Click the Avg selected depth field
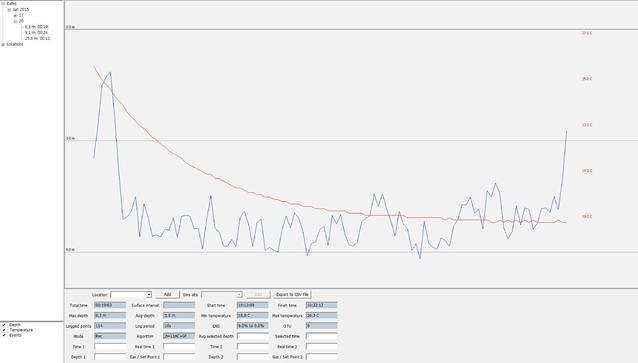The height and width of the screenshot is (363, 638). [x=252, y=336]
